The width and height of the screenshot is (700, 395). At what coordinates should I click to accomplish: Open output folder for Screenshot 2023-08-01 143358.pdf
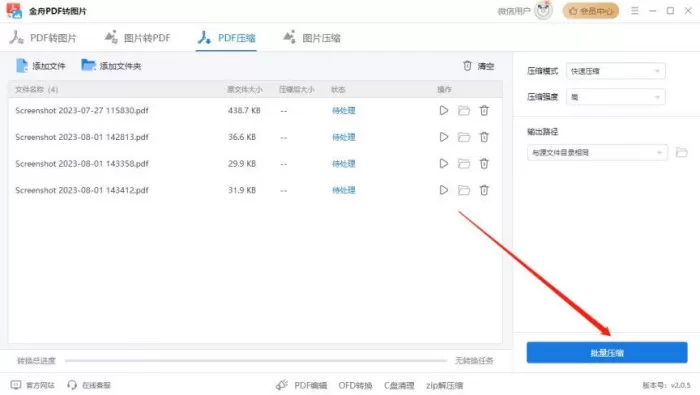tap(464, 163)
